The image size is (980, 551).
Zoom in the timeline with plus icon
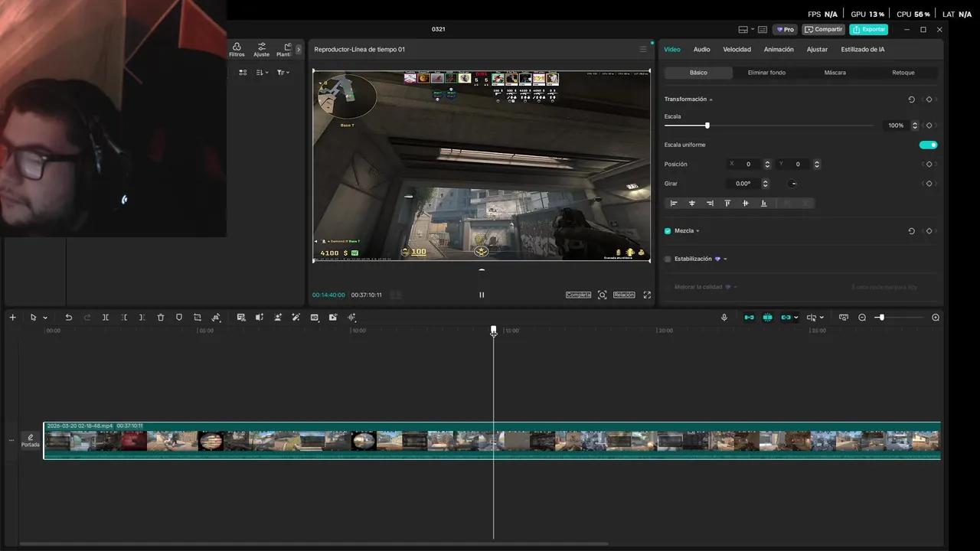tap(936, 318)
